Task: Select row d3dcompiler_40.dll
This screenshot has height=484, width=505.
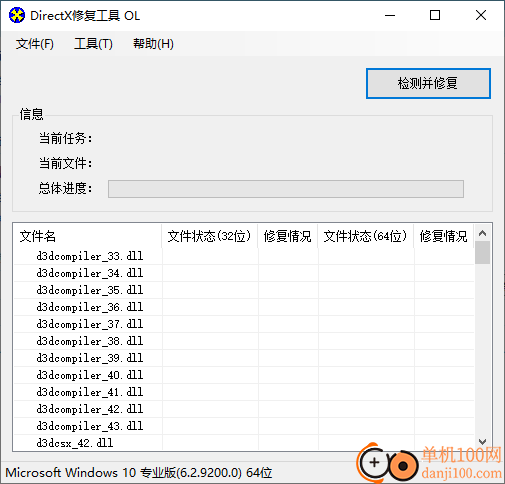Action: [244, 375]
